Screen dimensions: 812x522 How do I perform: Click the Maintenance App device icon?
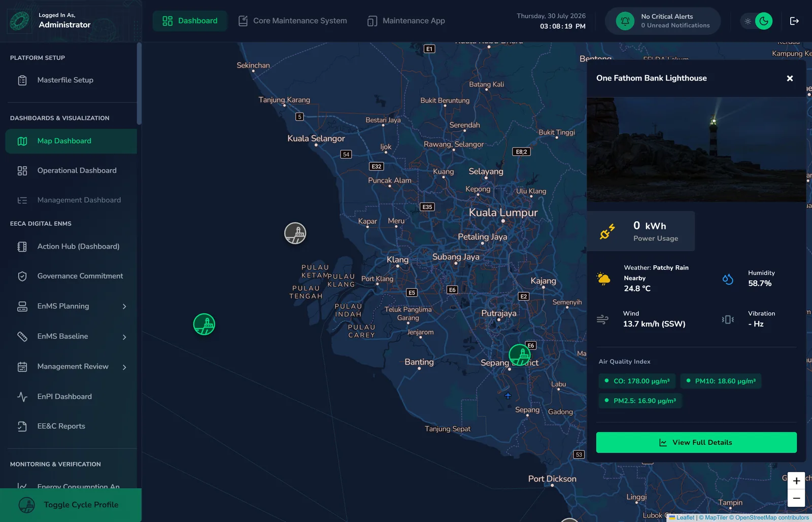(372, 21)
